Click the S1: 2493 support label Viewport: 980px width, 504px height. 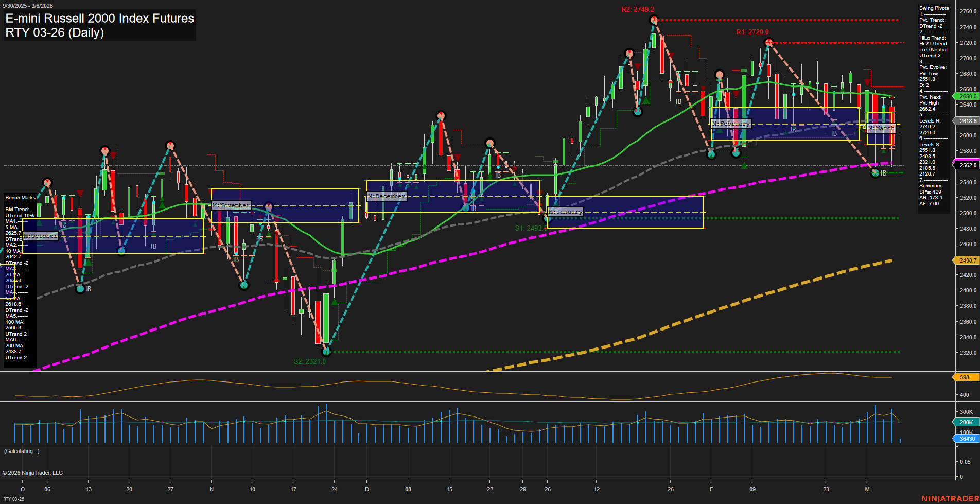click(530, 228)
